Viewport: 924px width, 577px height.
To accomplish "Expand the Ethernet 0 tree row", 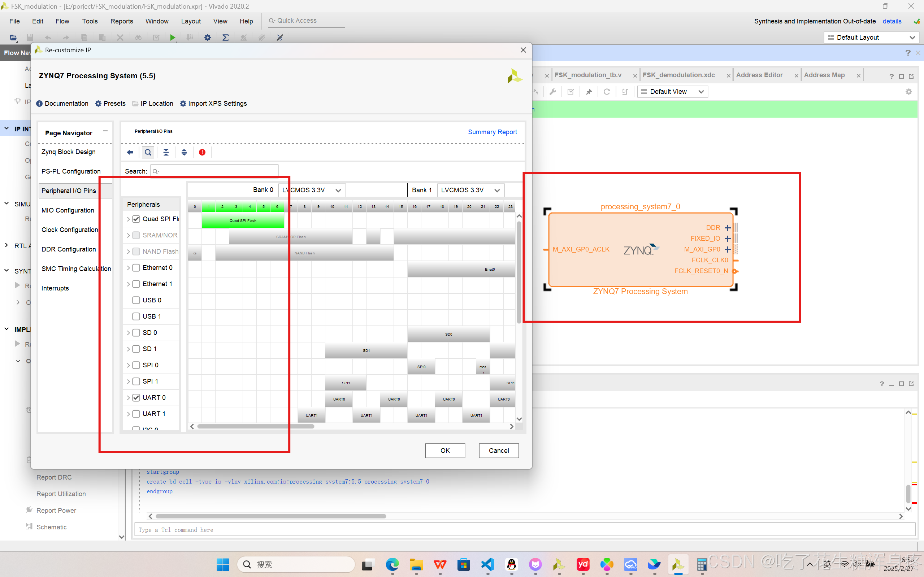I will tap(128, 268).
